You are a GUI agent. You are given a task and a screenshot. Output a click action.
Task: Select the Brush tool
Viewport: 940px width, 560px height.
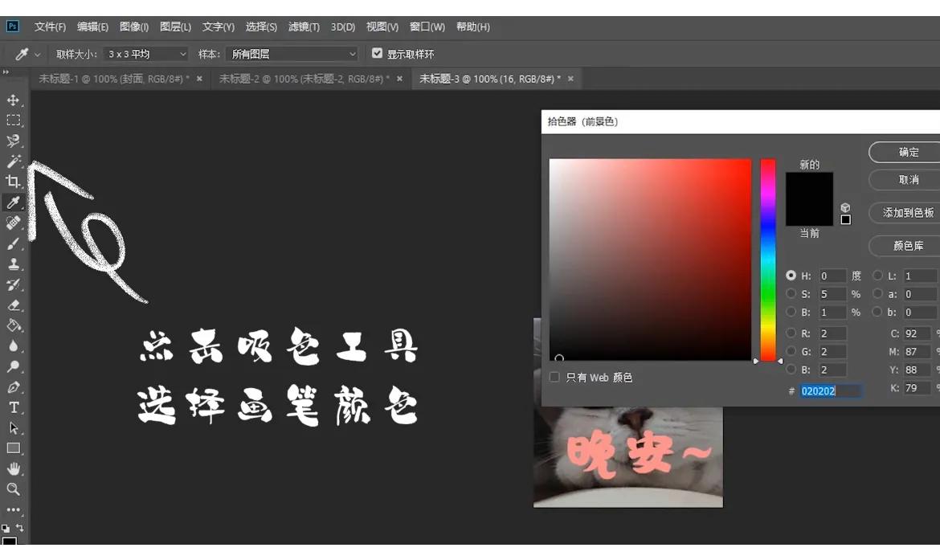point(12,243)
